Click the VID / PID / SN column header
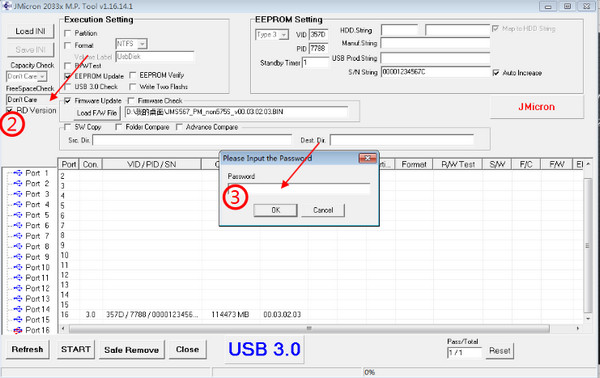 [x=152, y=165]
